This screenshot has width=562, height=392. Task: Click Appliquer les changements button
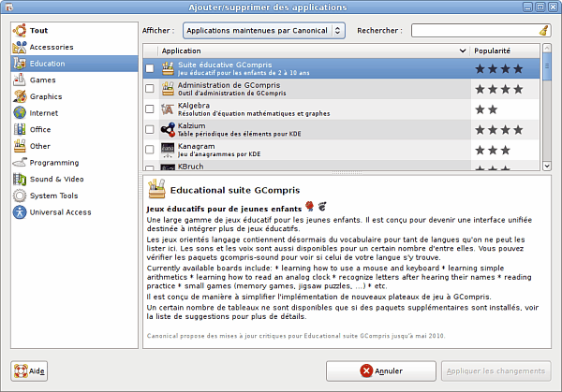pyautogui.click(x=496, y=370)
